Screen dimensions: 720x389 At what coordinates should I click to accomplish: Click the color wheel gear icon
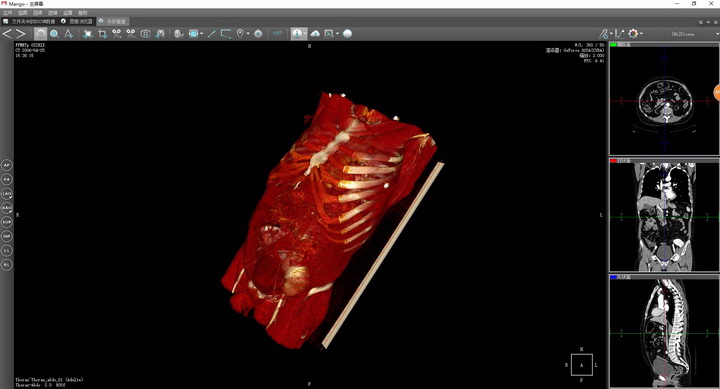click(x=633, y=34)
